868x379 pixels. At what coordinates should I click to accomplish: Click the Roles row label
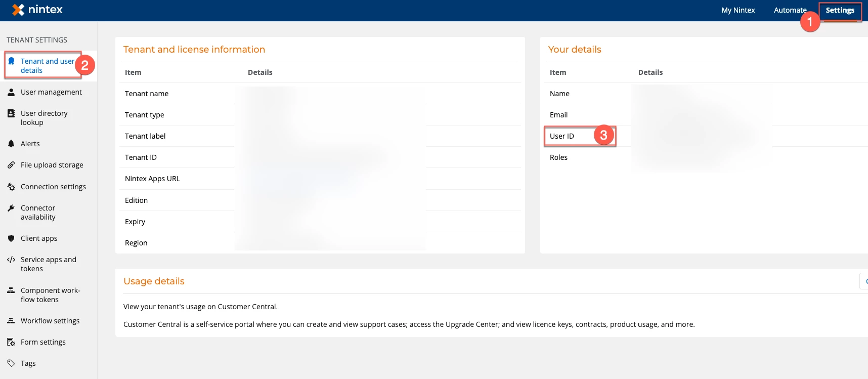[559, 157]
